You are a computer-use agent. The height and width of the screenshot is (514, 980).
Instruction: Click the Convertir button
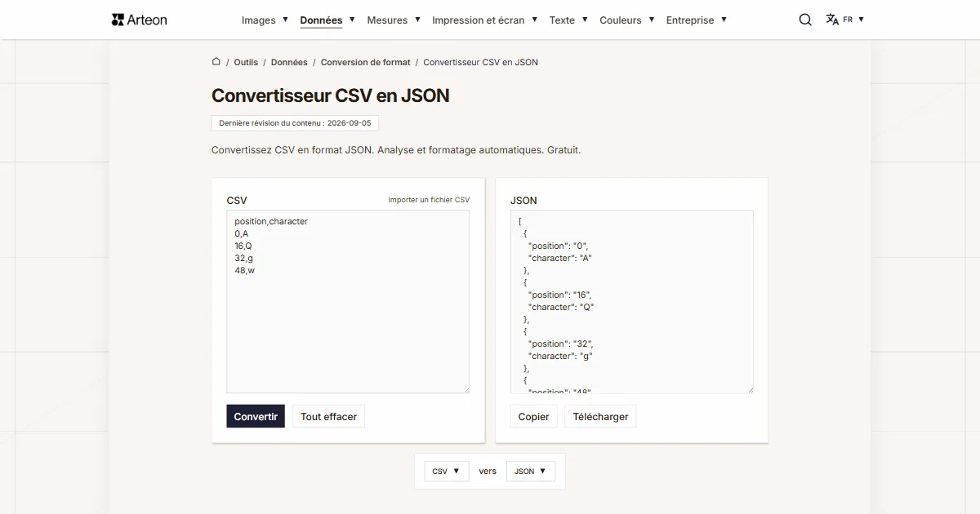click(x=256, y=416)
